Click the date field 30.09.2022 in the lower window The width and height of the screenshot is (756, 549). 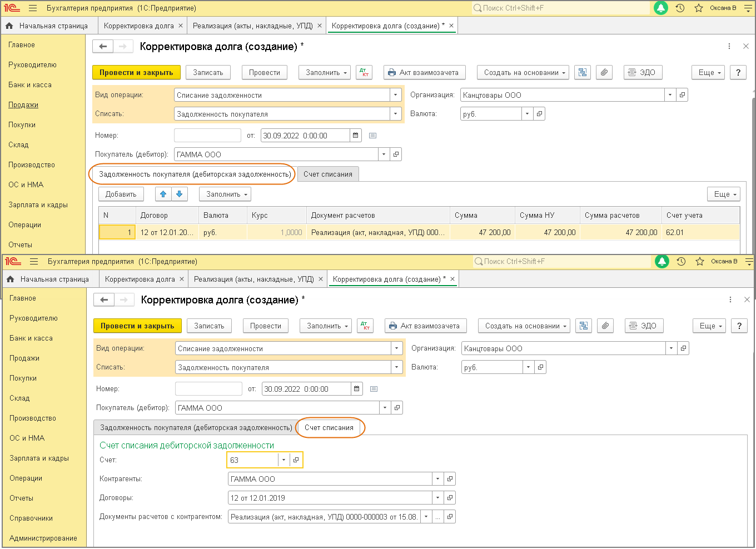(x=307, y=389)
